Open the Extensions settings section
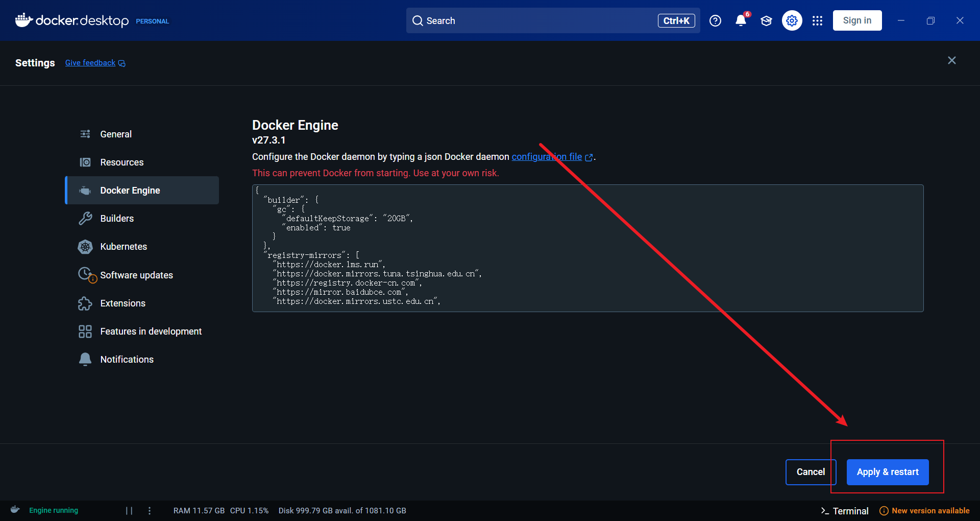 click(x=142, y=303)
